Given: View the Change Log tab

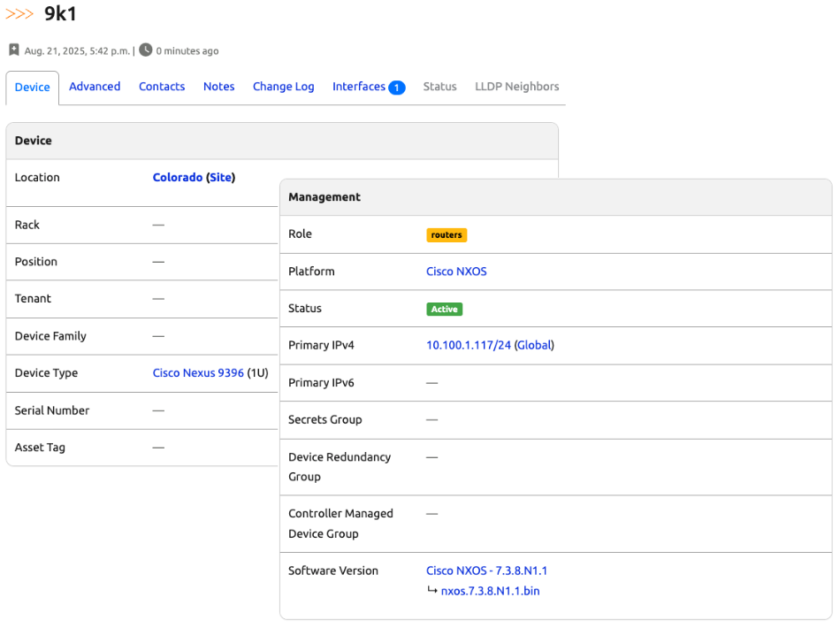Looking at the screenshot, I should click(283, 86).
